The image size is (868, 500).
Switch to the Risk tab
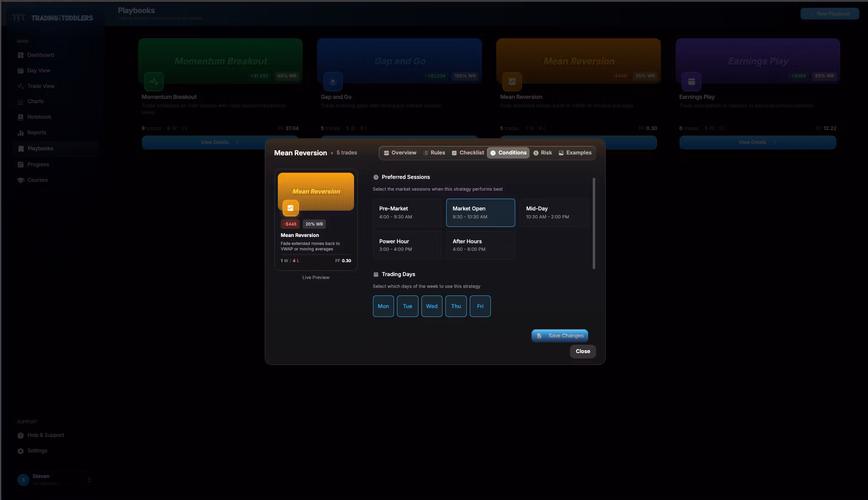543,153
